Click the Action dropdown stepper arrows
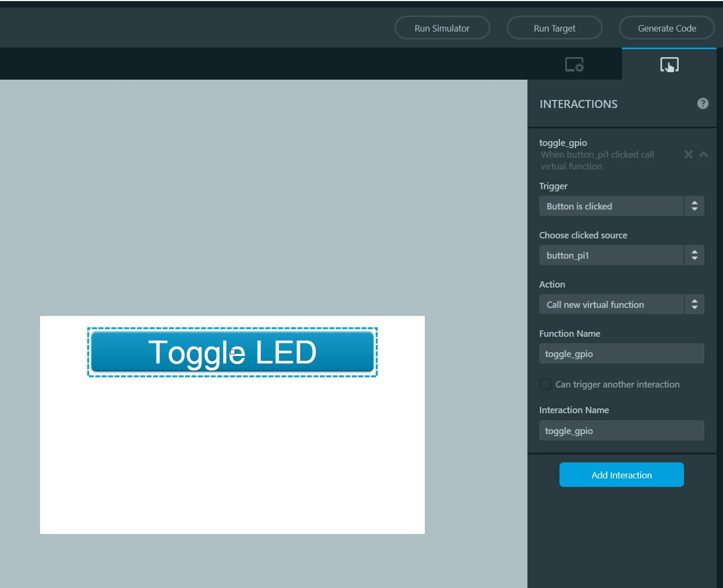The height and width of the screenshot is (588, 723). coord(694,305)
